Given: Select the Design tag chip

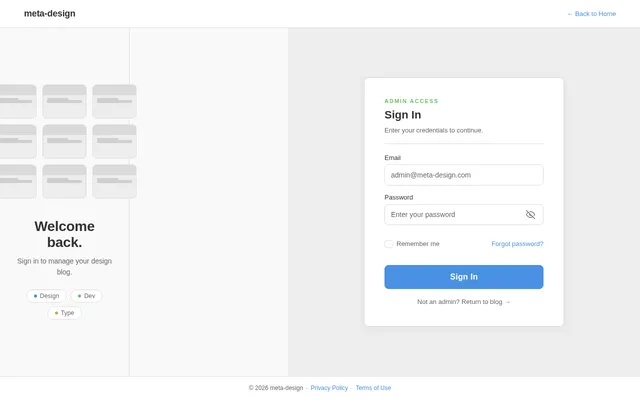Looking at the screenshot, I should 46,296.
